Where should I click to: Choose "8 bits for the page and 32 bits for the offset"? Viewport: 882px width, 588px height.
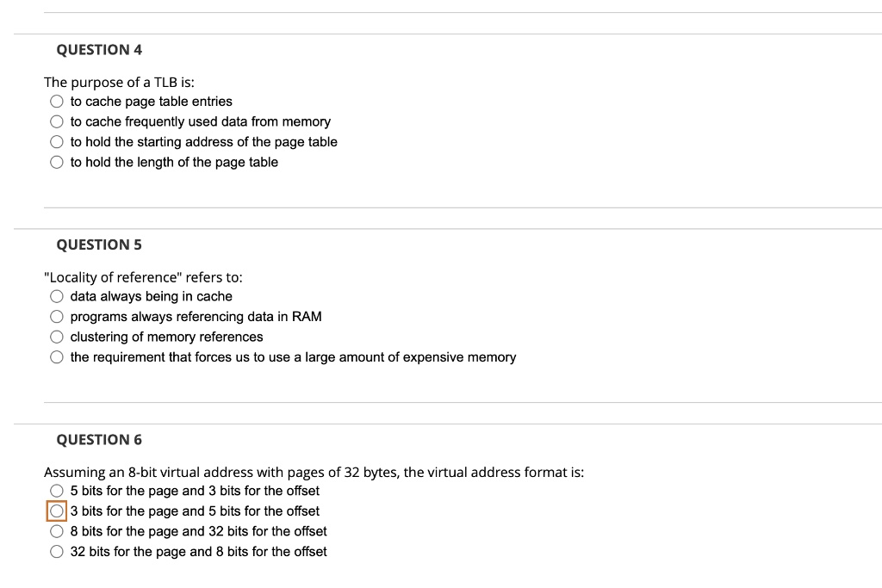point(56,531)
